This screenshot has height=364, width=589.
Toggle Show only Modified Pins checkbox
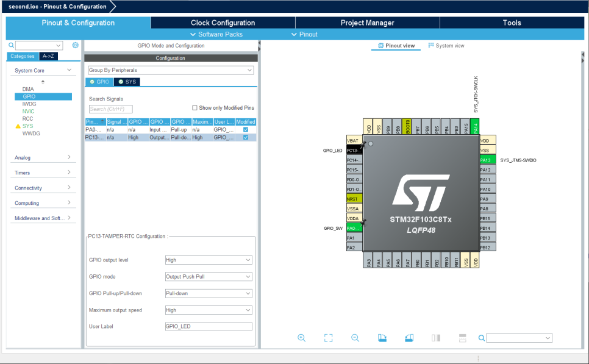(x=195, y=108)
